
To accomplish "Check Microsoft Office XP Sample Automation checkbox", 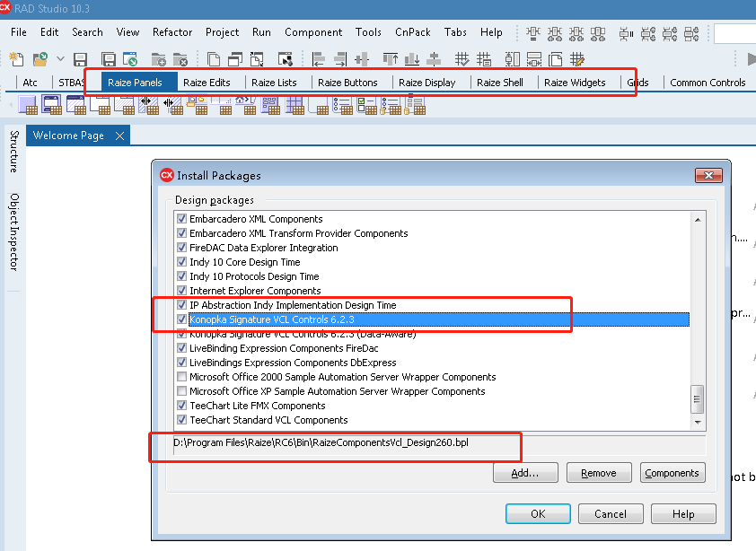I will pos(181,391).
